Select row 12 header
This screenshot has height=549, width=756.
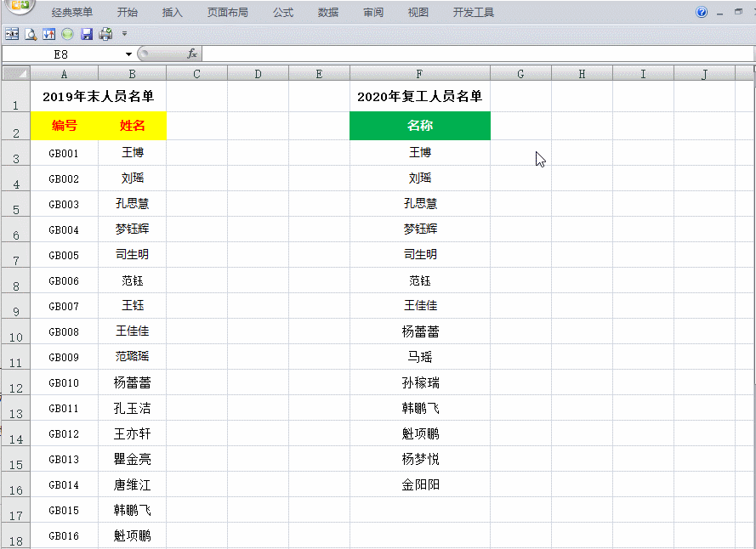click(16, 382)
